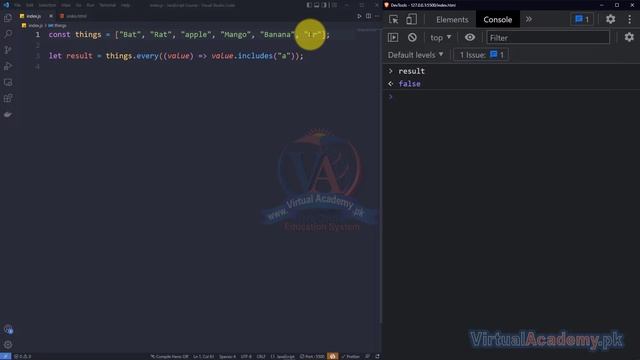Clear the console
640x360 pixels.
point(412,38)
